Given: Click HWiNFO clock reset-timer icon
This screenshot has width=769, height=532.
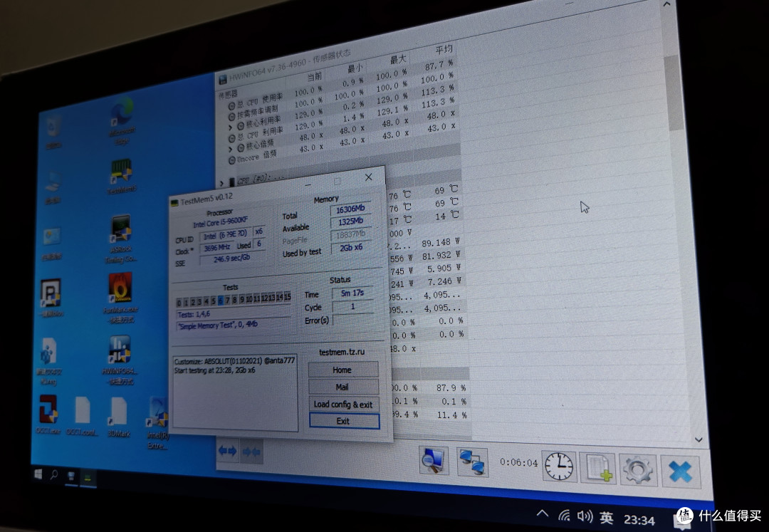Looking at the screenshot, I should (x=559, y=466).
